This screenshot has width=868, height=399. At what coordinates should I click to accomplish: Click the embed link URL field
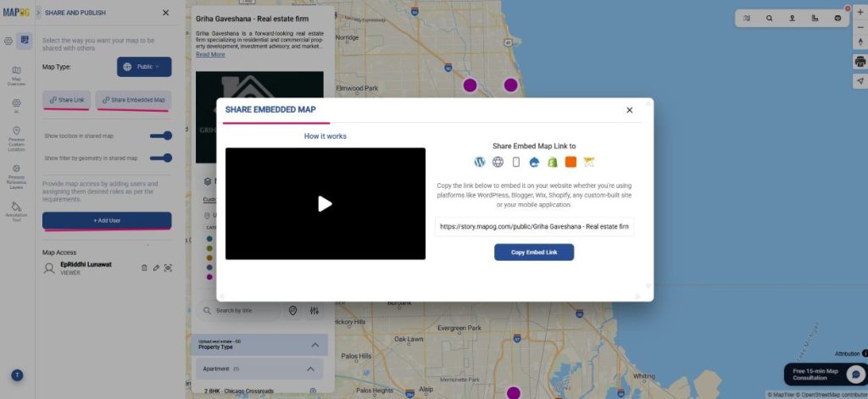click(534, 227)
